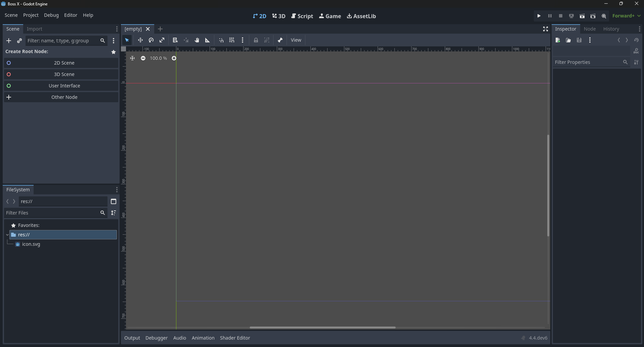This screenshot has height=347, width=644.
Task: Select the Pan Mode hand tool
Action: tap(197, 40)
